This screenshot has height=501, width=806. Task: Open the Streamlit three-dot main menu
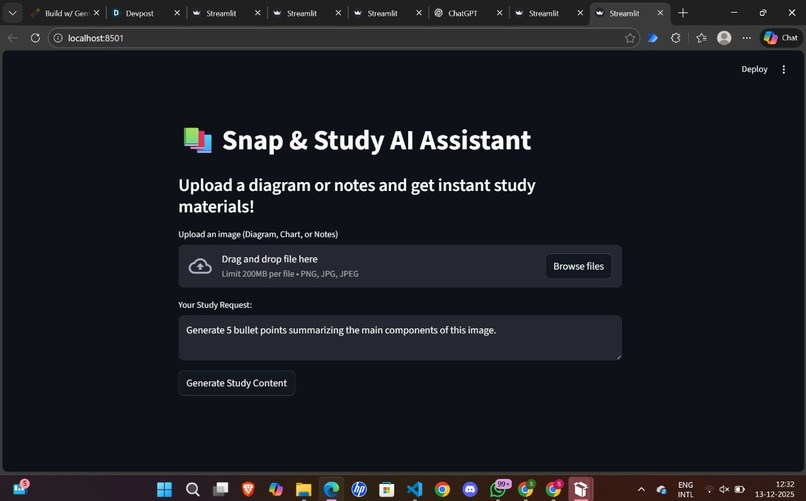coord(783,69)
